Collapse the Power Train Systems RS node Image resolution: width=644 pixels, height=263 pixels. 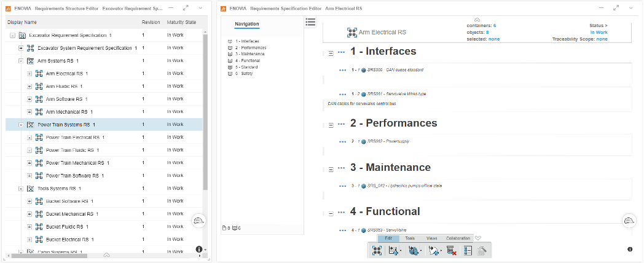[x=21, y=125]
